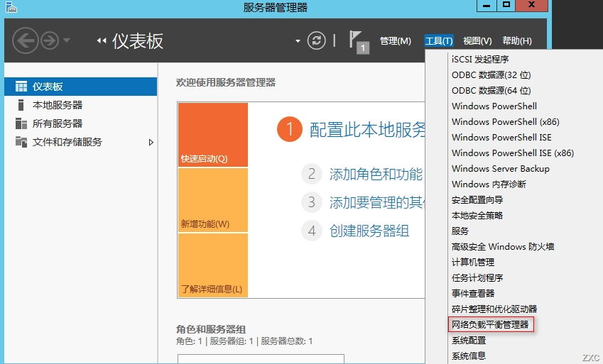The width and height of the screenshot is (603, 364).
Task: Open the 视图(V) menu
Action: [477, 40]
